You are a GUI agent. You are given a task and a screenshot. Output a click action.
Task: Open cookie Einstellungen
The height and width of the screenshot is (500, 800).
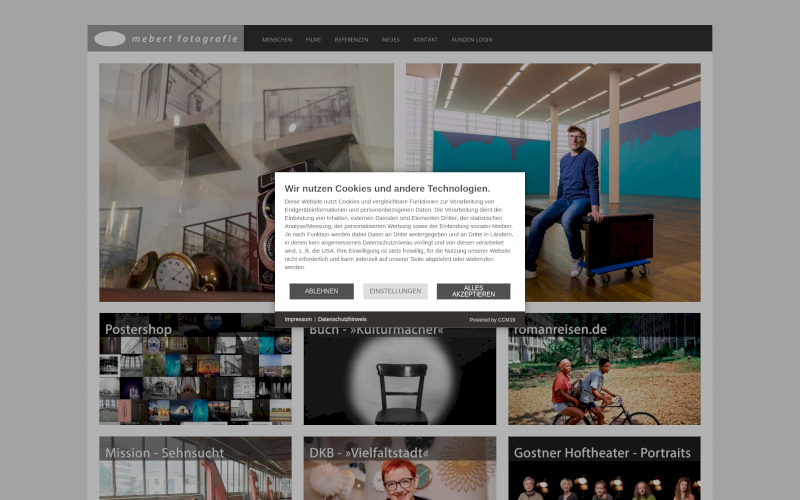pyautogui.click(x=395, y=291)
